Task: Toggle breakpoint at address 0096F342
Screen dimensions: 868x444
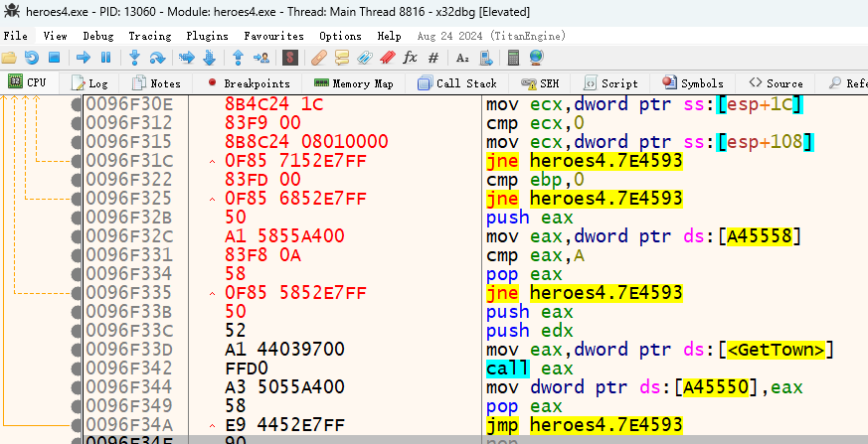Action: 77,368
